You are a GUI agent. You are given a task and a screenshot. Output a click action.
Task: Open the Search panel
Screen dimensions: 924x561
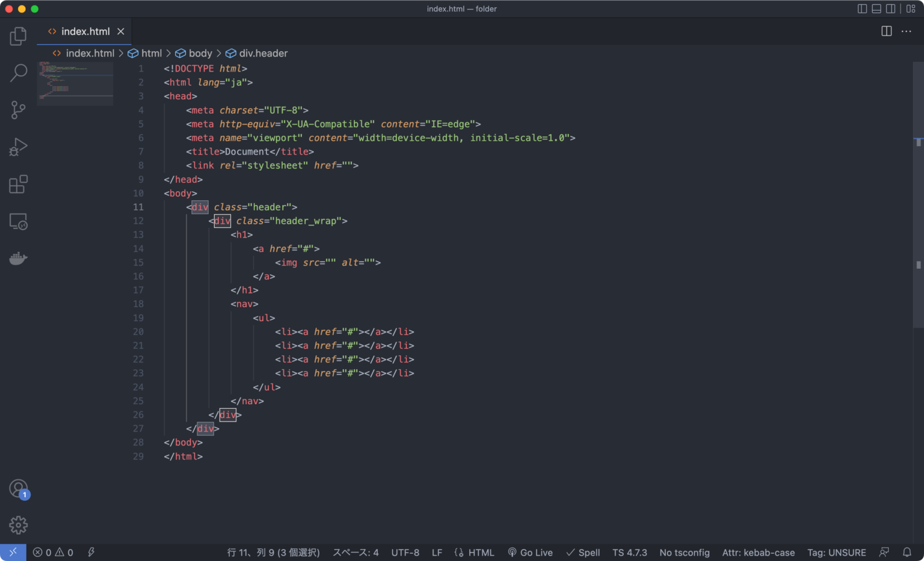[18, 72]
